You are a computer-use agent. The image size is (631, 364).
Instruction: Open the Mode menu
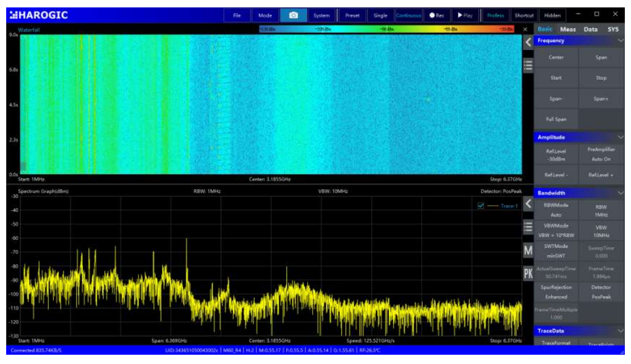pyautogui.click(x=265, y=15)
